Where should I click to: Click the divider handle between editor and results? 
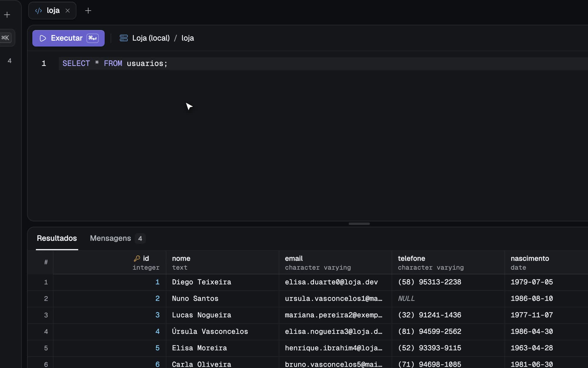(359, 224)
